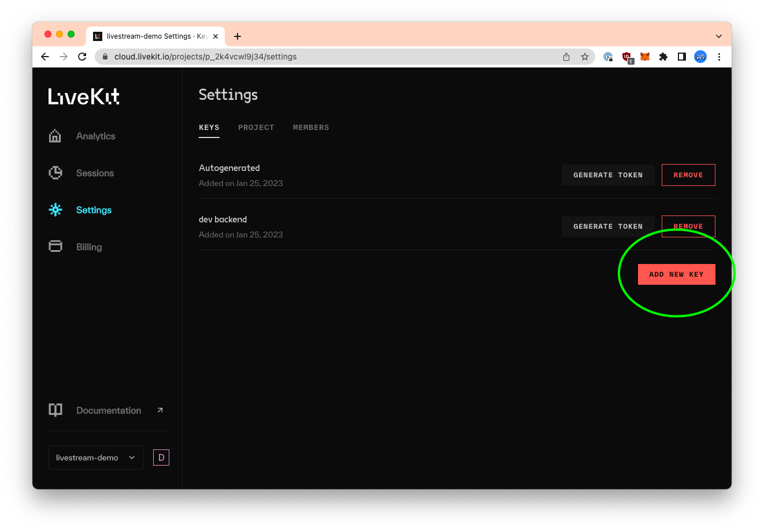Click the Settings gear icon in sidebar
This screenshot has width=764, height=532.
(55, 210)
